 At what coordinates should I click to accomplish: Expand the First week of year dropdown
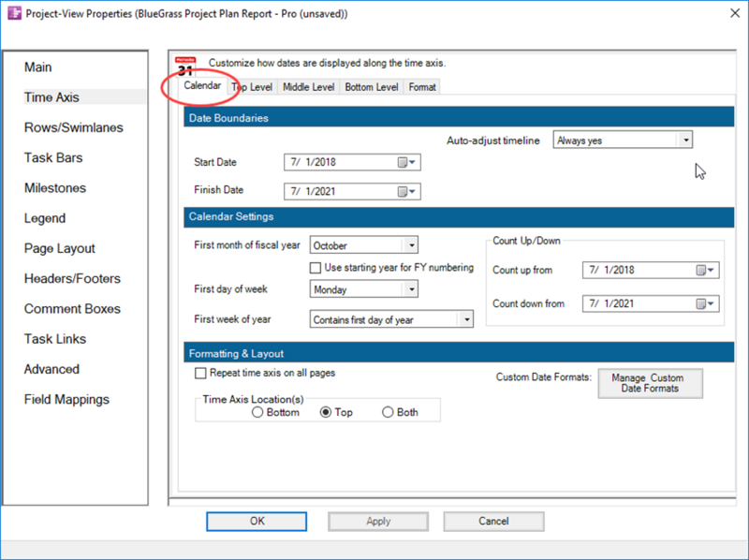click(466, 319)
